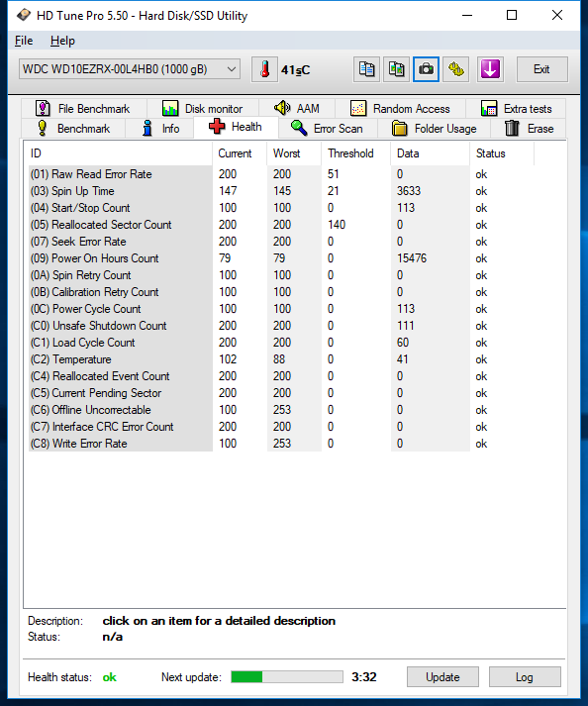588x706 pixels.
Task: Click the Worst column header
Action: point(294,153)
